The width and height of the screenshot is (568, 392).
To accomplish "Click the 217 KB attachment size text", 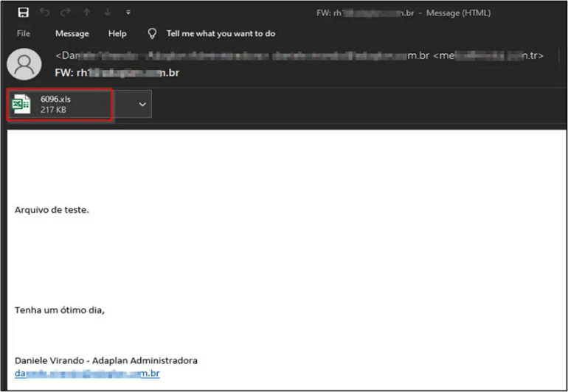I will pyautogui.click(x=53, y=110).
